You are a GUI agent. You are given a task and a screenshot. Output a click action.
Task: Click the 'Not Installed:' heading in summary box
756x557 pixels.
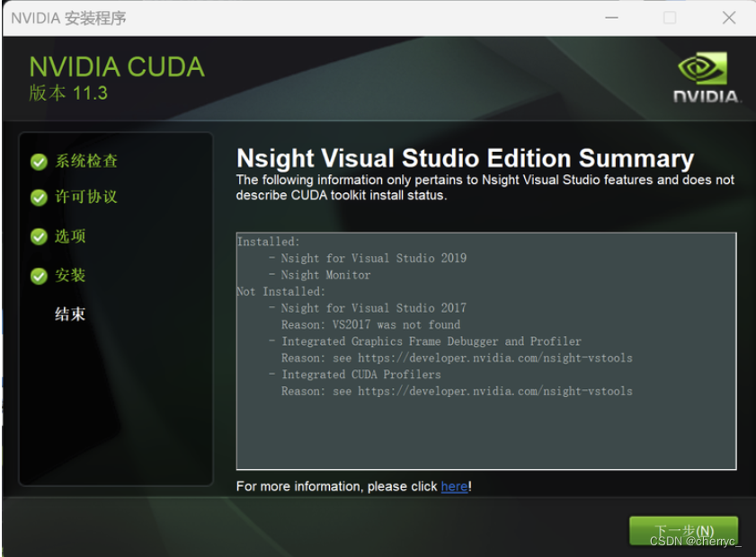[x=281, y=291]
